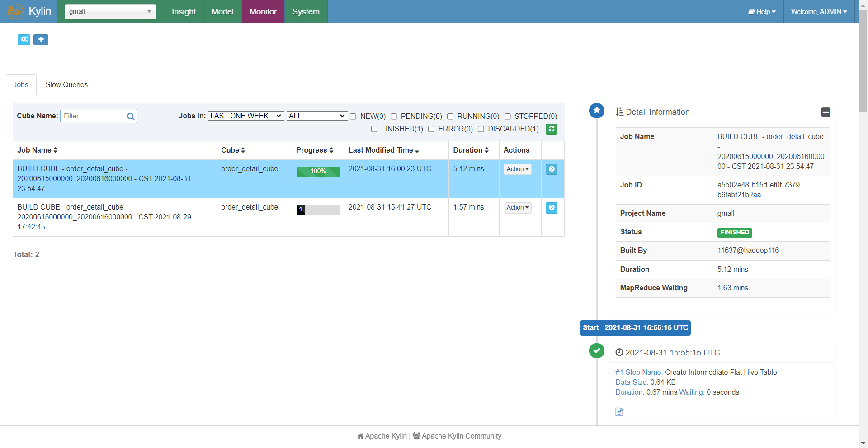Click the Start 2021-08-31 15:55:15 UTC marker
Image resolution: width=868 pixels, height=448 pixels.
coord(635,328)
